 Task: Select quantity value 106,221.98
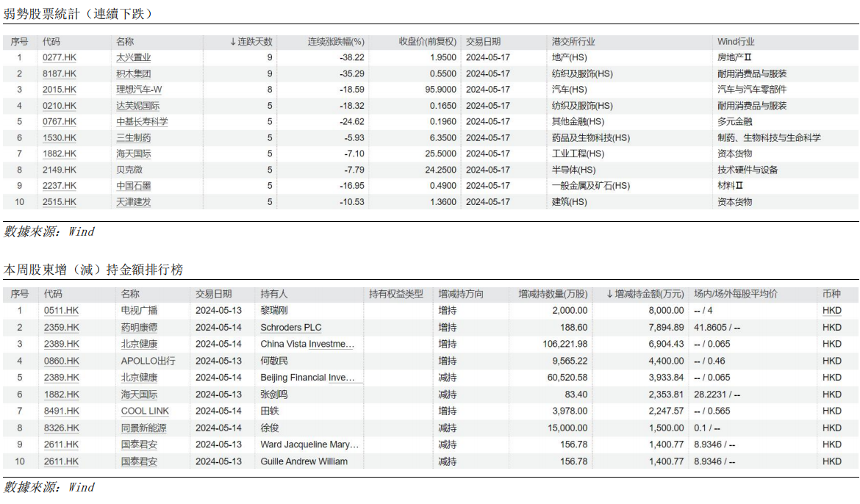tap(565, 344)
